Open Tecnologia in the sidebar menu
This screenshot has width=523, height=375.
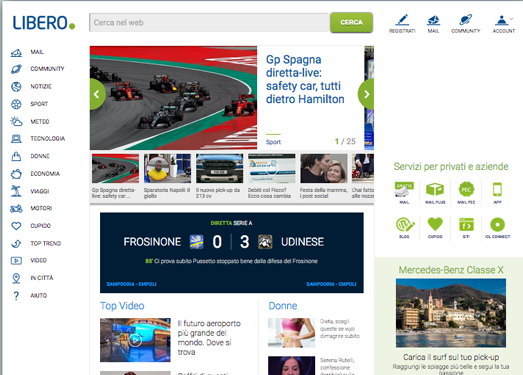click(x=48, y=138)
